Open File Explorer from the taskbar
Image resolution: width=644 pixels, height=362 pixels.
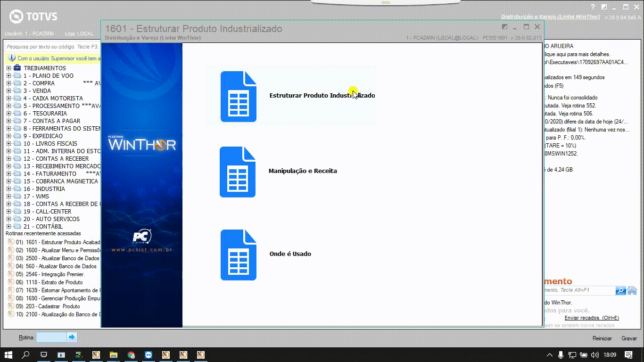(x=113, y=354)
